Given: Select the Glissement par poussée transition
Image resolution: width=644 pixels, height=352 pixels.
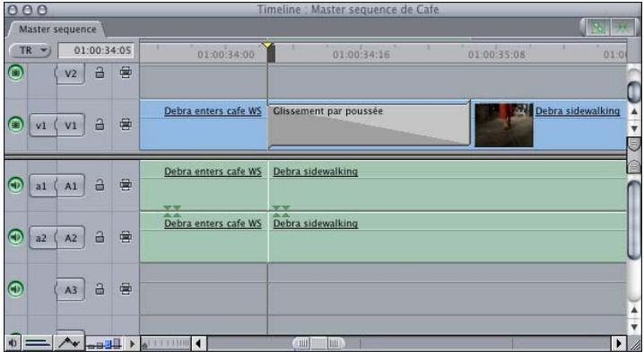Looking at the screenshot, I should coord(369,125).
